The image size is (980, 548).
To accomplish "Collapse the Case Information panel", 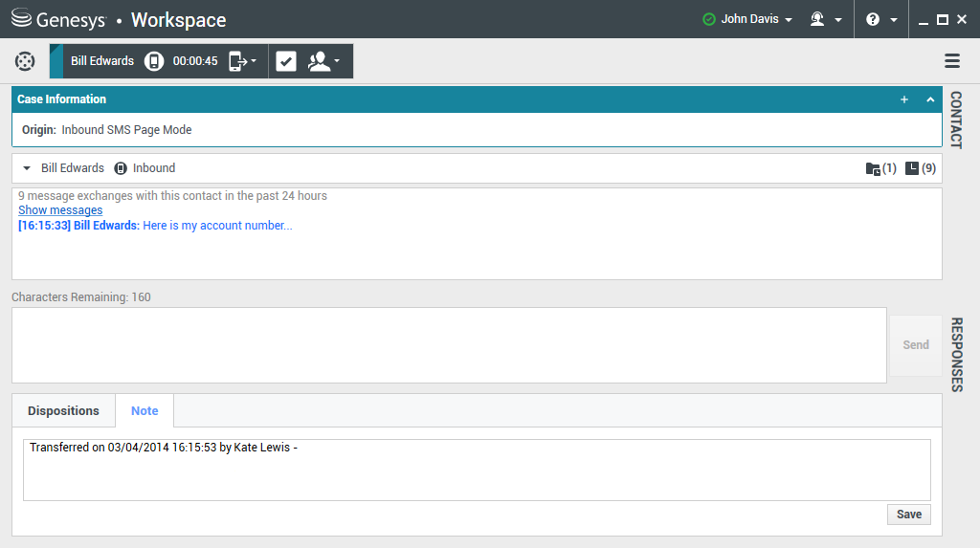I will (930, 99).
